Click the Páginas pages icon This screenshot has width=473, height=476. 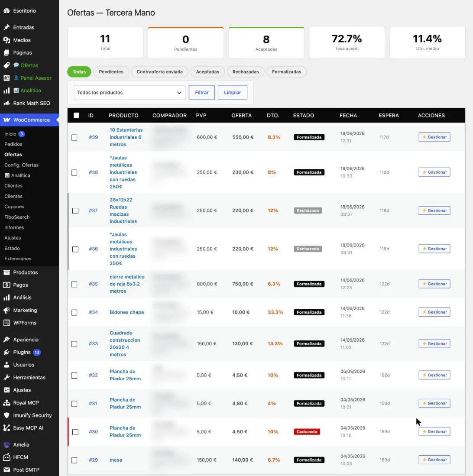pos(6,52)
